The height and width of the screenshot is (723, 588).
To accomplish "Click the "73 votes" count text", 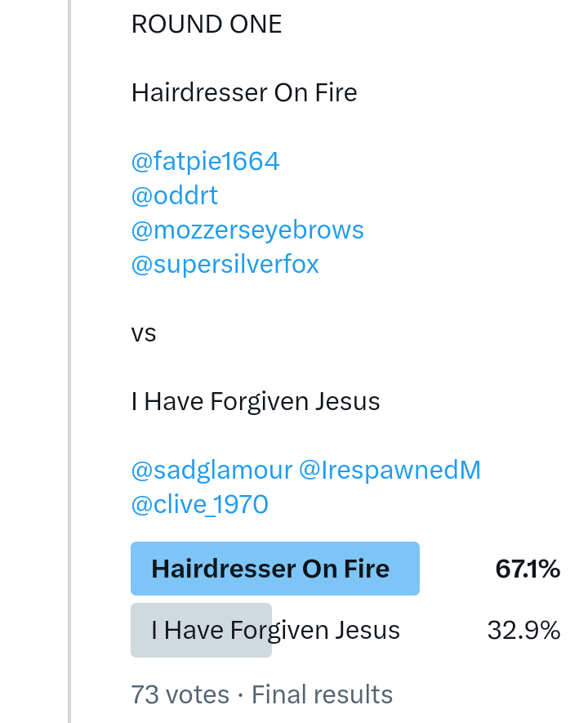I will tap(180, 694).
